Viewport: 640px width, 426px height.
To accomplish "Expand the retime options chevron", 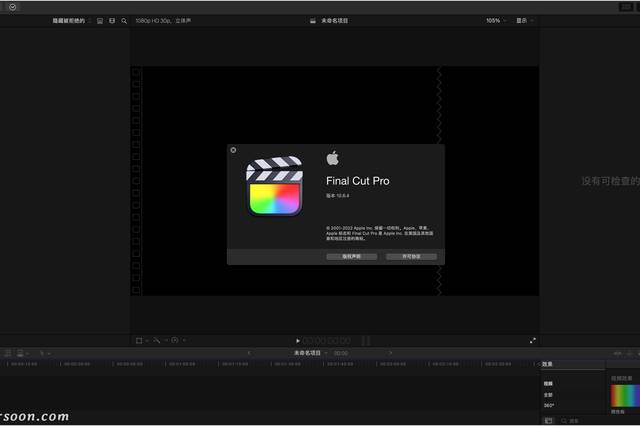I will pos(184,340).
